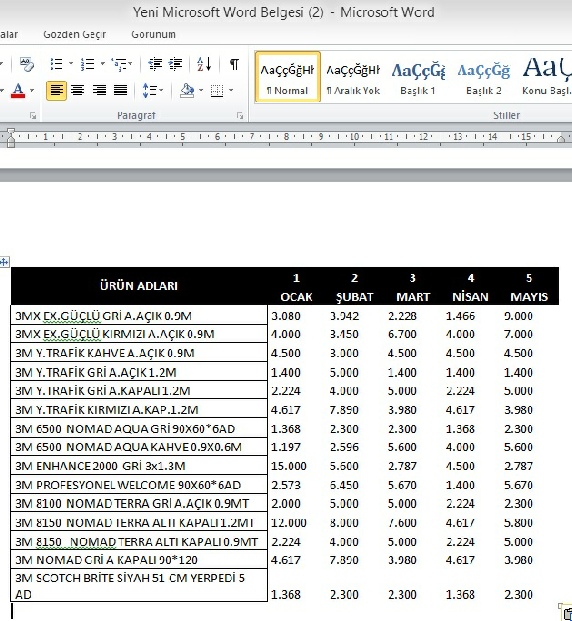This screenshot has width=572, height=621.
Task: Click the MART column header
Action: (x=413, y=297)
